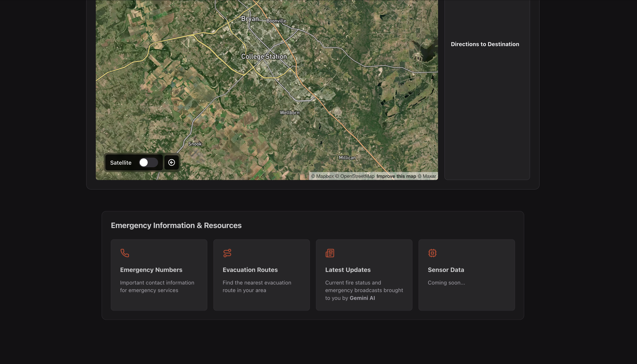Click the newspaper icon for Latest Updates

pyautogui.click(x=330, y=253)
